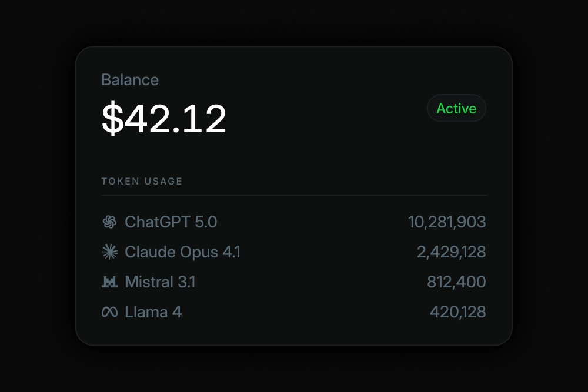Select the ChatGPT 5.0 model name
The height and width of the screenshot is (392, 588).
(x=171, y=222)
